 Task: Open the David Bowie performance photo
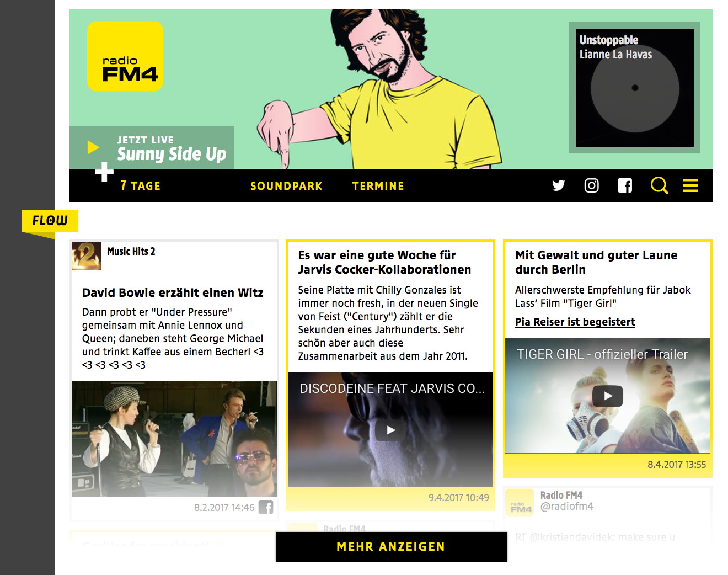(x=174, y=439)
